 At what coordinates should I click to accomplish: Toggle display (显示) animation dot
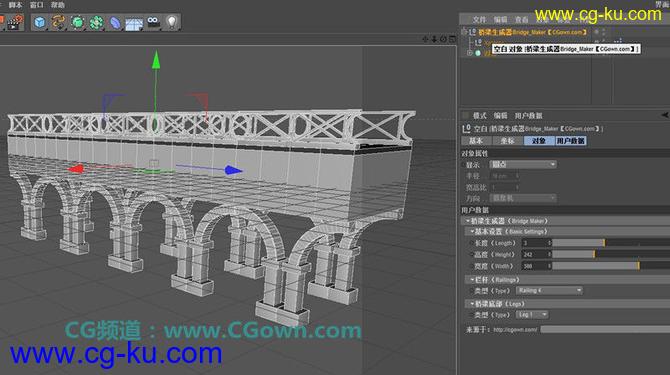(464, 164)
